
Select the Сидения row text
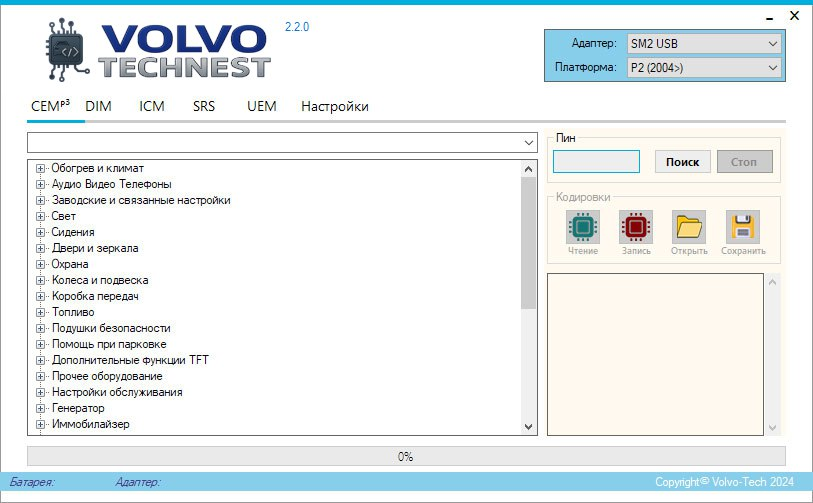73,232
